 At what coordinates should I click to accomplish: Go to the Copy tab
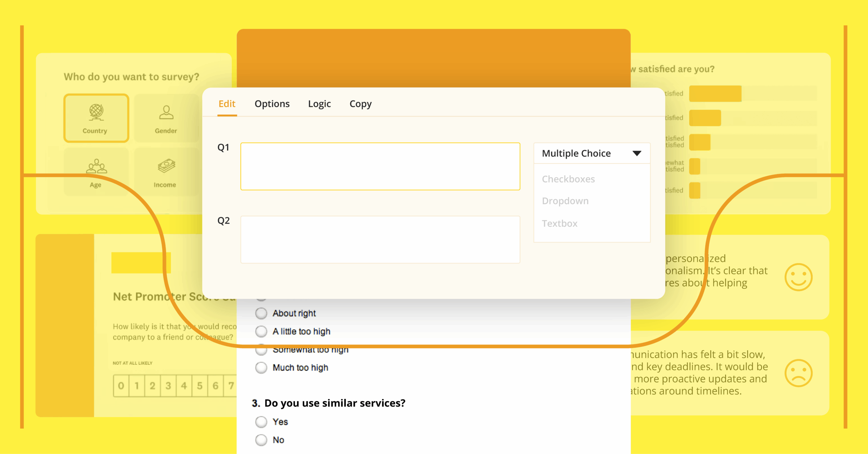[x=360, y=104]
